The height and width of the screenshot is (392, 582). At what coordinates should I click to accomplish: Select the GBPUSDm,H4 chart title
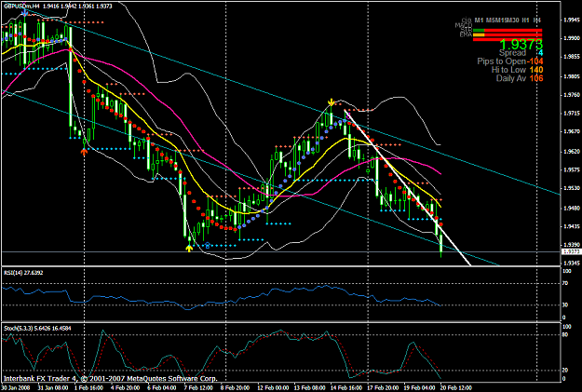(x=22, y=7)
